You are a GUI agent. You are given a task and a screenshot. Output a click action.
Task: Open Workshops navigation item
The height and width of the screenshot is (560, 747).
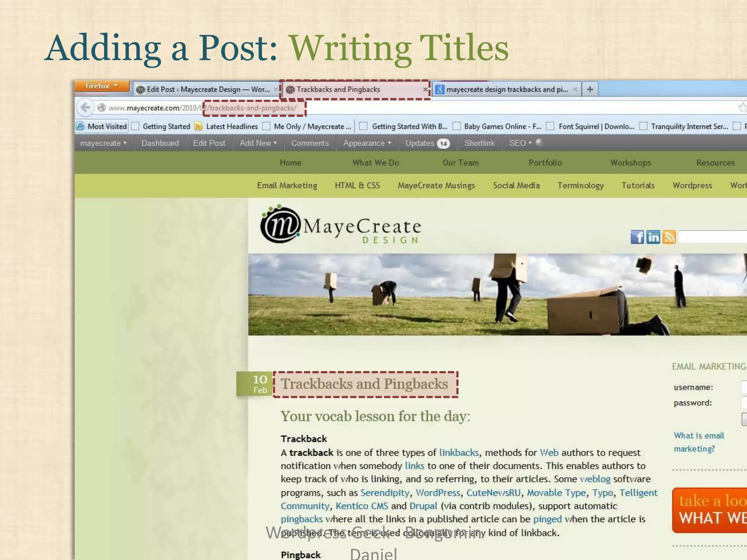click(x=631, y=163)
